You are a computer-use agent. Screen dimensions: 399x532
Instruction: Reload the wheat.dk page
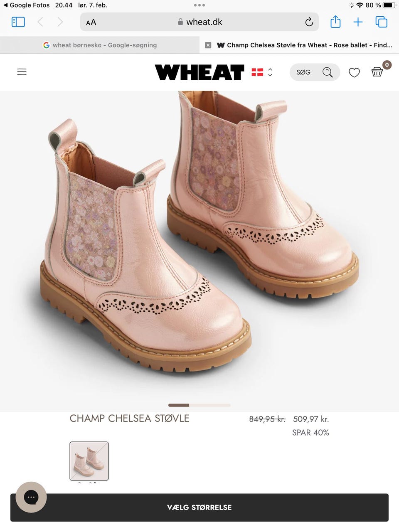[x=309, y=22]
